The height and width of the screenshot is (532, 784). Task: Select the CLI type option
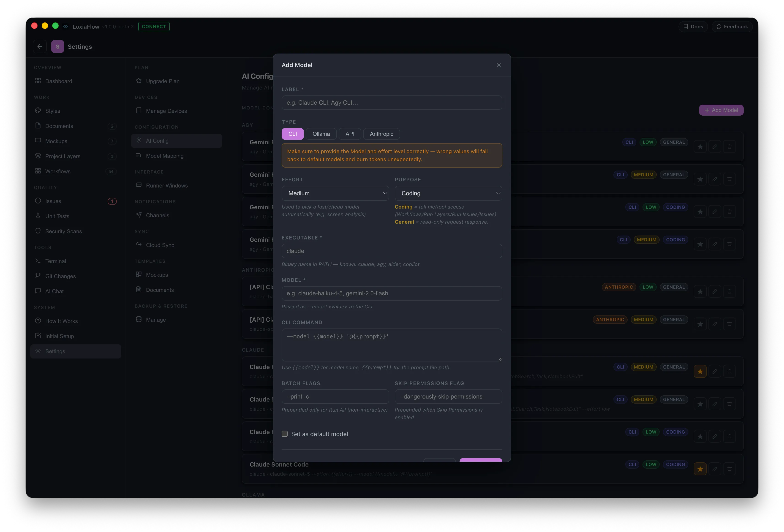coord(292,134)
